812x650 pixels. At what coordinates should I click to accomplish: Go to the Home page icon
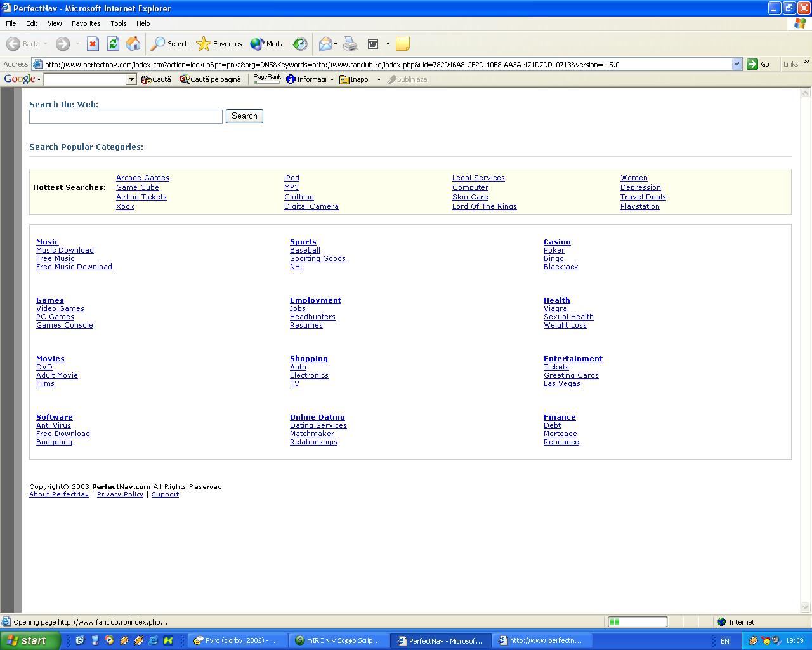coord(133,44)
